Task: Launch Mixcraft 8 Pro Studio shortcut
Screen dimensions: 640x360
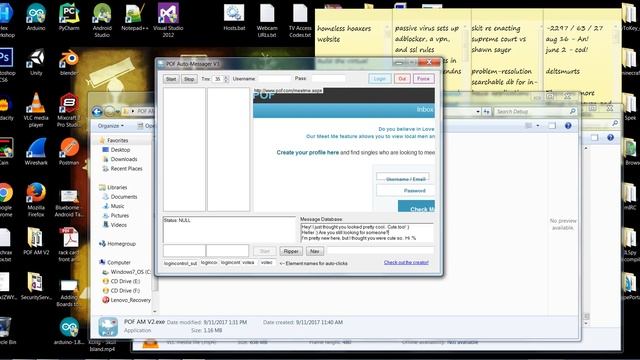Action: (69, 110)
